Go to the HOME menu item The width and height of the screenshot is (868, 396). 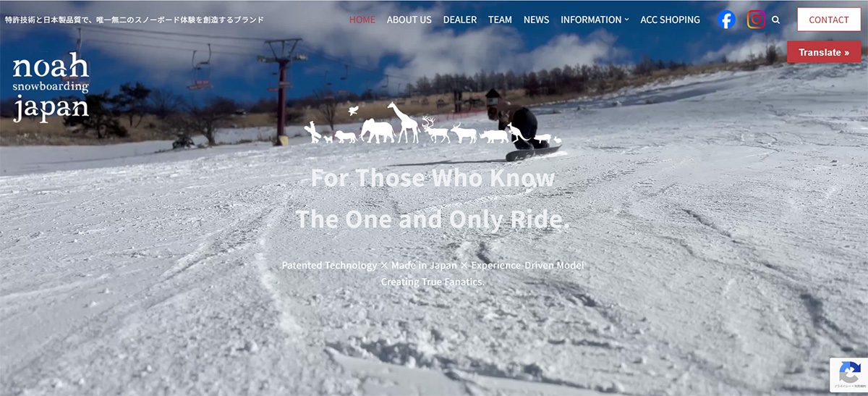362,20
